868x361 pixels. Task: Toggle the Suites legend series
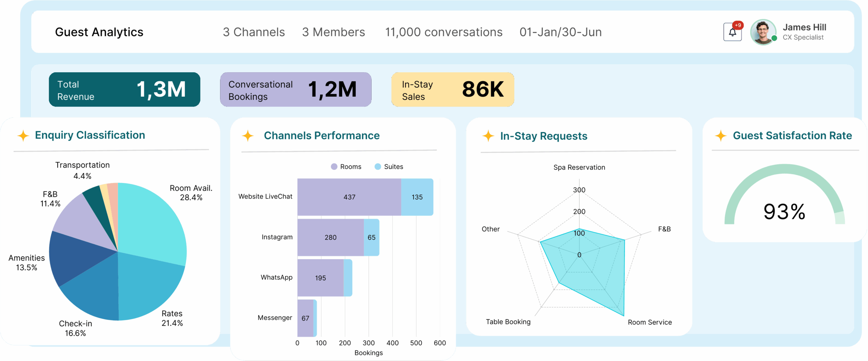(x=389, y=167)
